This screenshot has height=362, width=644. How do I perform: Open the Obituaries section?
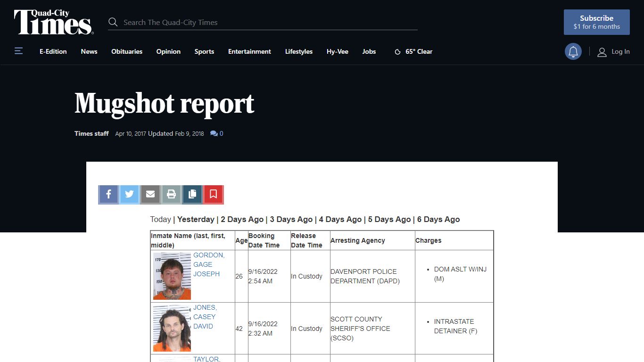tap(127, 51)
